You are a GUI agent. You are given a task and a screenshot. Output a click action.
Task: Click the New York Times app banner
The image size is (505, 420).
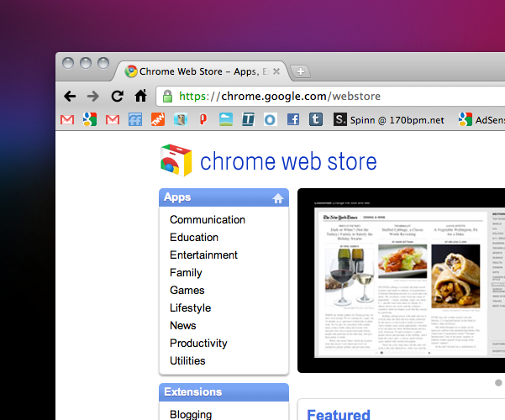[402, 281]
